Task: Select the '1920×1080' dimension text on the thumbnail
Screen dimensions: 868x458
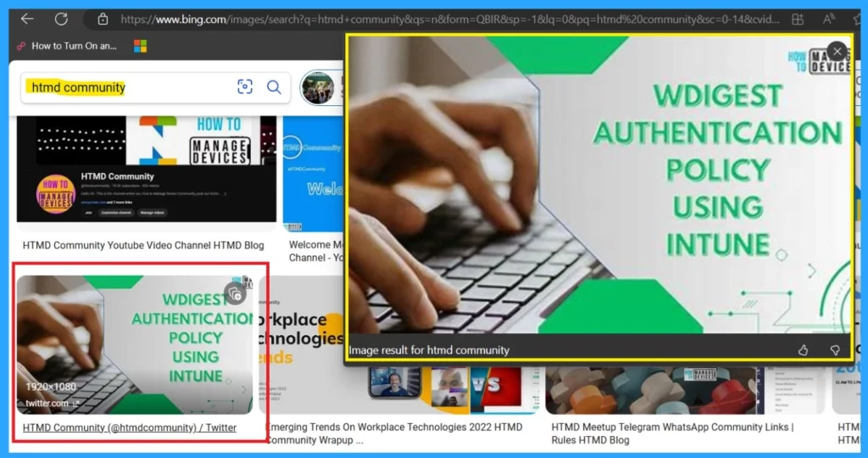Action: [51, 387]
